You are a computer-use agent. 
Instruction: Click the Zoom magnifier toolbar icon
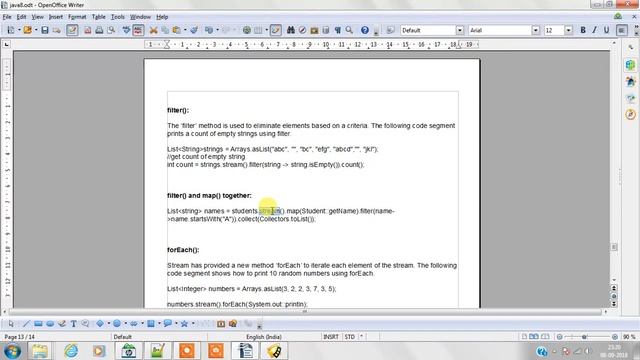[x=349, y=30]
